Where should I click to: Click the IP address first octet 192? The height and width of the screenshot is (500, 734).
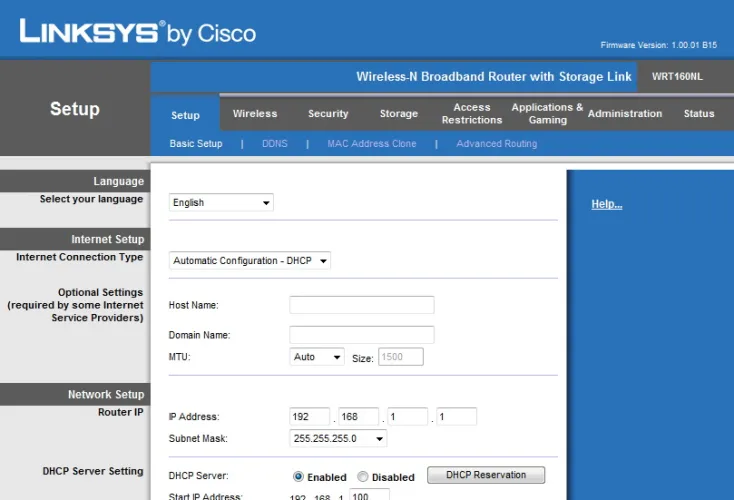pos(309,417)
